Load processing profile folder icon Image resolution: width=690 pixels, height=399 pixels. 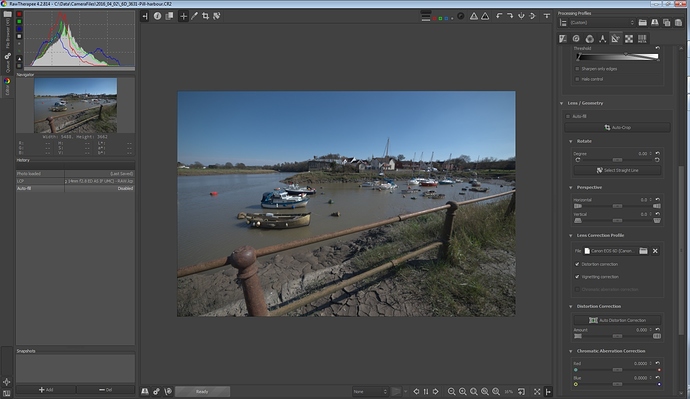coord(642,22)
